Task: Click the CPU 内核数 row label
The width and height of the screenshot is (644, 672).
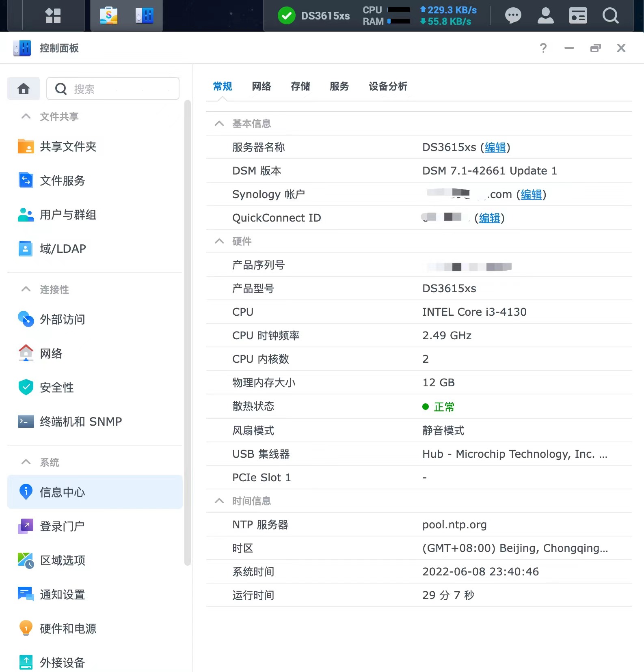Action: pyautogui.click(x=261, y=359)
